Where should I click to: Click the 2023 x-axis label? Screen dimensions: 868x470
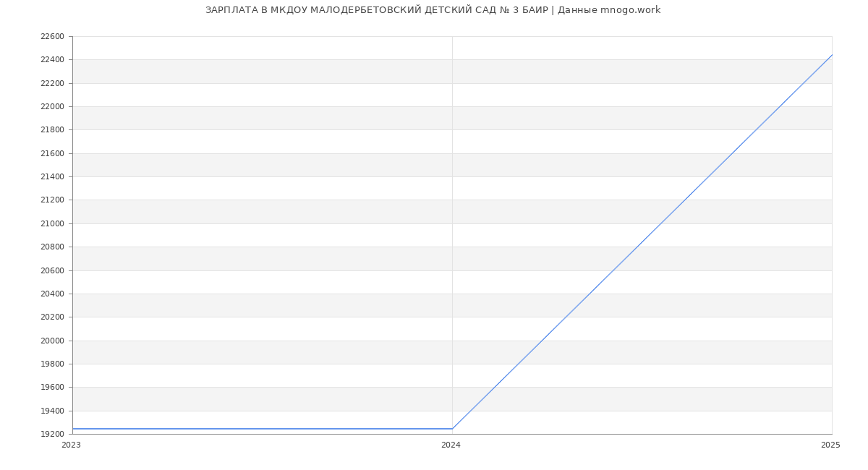click(x=71, y=445)
